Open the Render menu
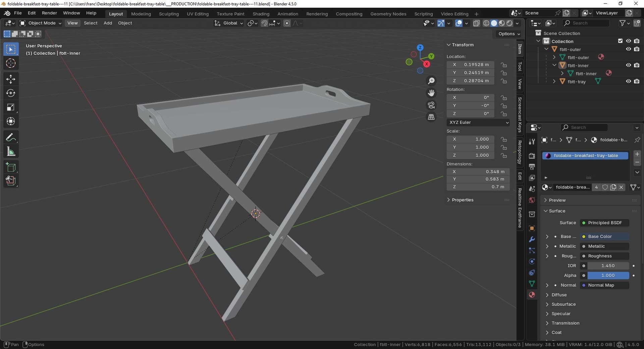Screen dimensions: 644x349 coord(49,13)
